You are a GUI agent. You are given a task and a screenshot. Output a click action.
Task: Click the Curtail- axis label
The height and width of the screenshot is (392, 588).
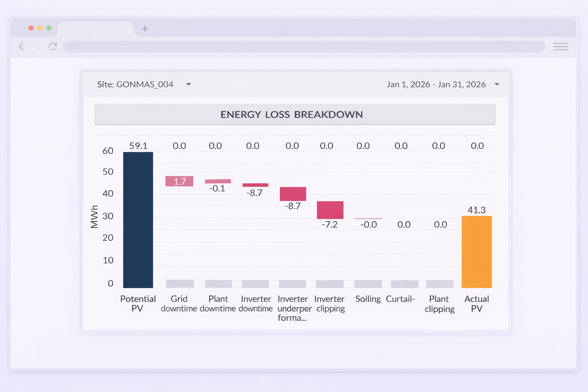click(400, 299)
